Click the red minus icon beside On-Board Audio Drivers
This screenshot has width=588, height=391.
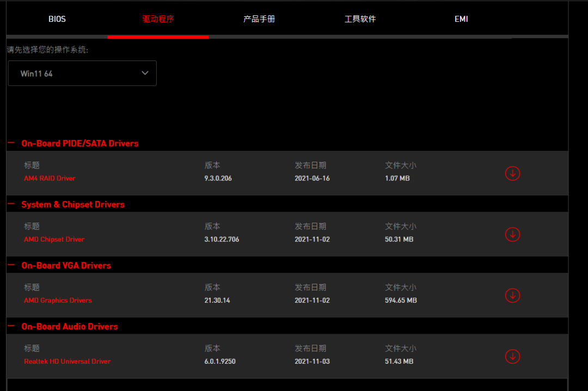pos(10,325)
